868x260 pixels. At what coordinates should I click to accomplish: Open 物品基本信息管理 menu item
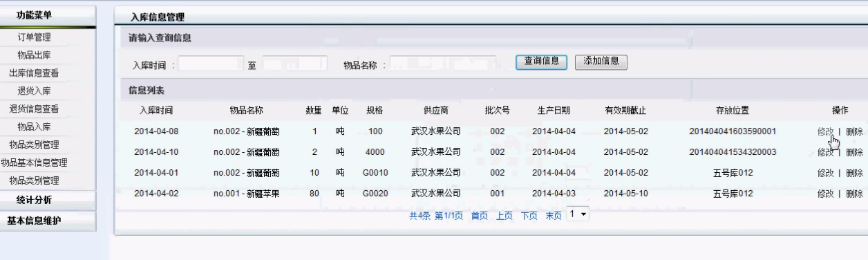tap(34, 162)
